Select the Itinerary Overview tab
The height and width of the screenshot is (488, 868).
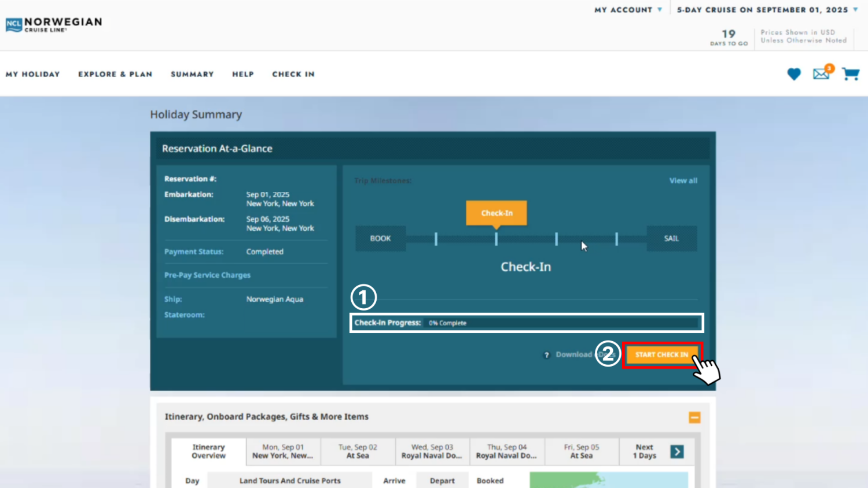(209, 452)
